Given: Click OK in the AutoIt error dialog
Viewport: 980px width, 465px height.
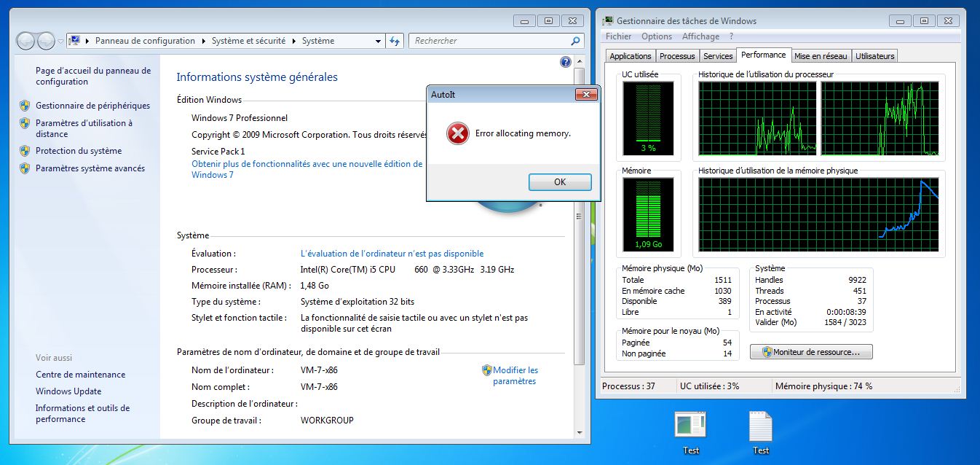Looking at the screenshot, I should click(x=560, y=182).
